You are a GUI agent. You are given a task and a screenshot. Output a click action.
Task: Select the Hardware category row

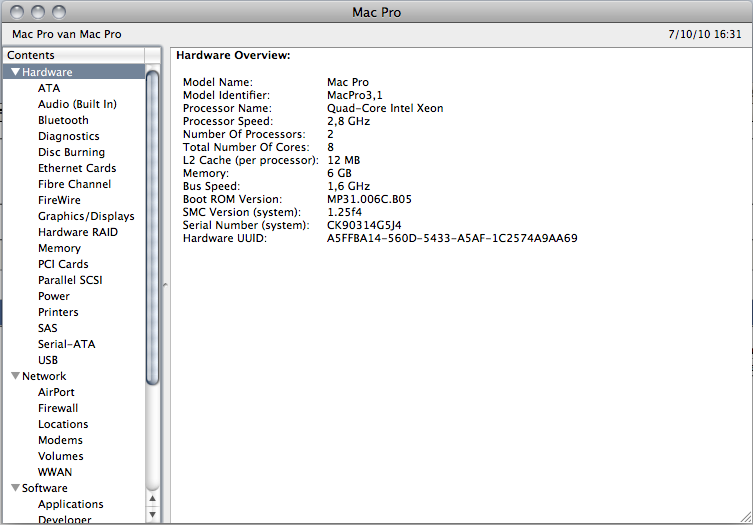point(74,72)
